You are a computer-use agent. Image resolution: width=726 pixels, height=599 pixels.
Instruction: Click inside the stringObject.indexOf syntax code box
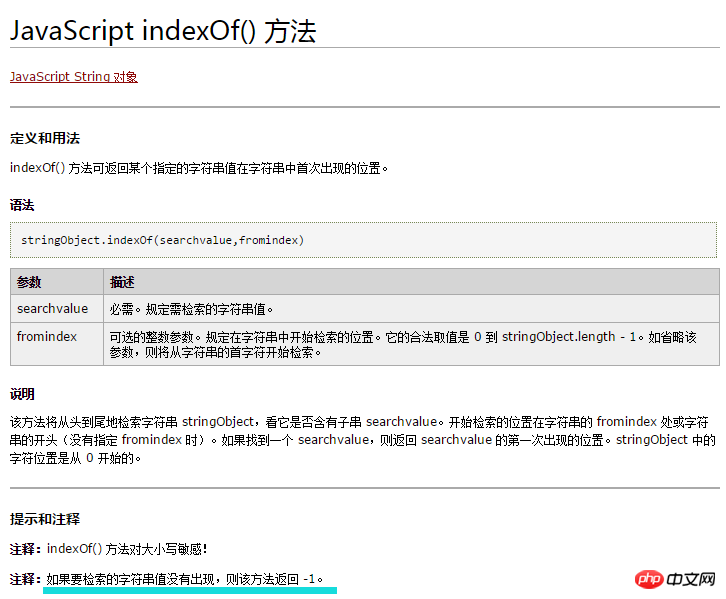tap(363, 240)
